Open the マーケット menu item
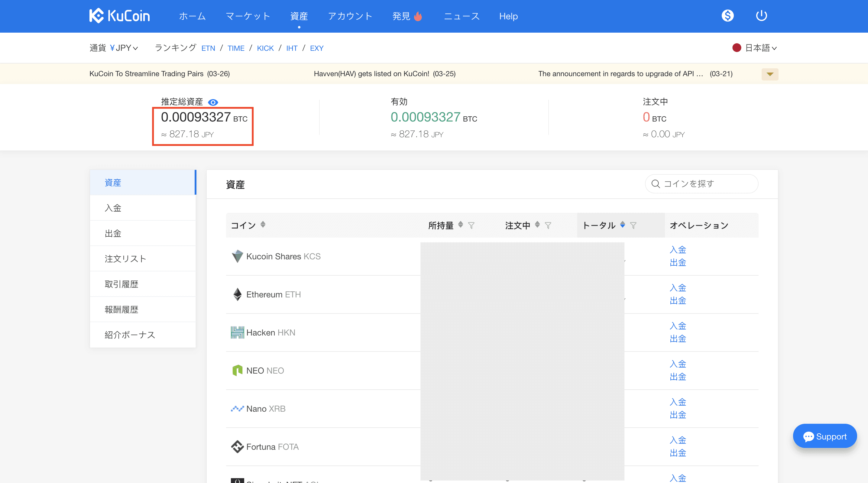The width and height of the screenshot is (868, 483). coord(248,16)
